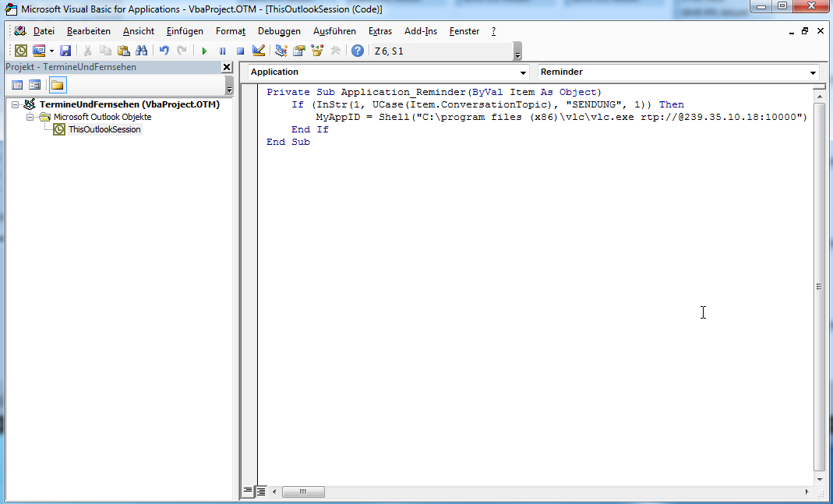833x504 pixels.
Task: Undo last action with the blue arrow
Action: click(x=164, y=51)
